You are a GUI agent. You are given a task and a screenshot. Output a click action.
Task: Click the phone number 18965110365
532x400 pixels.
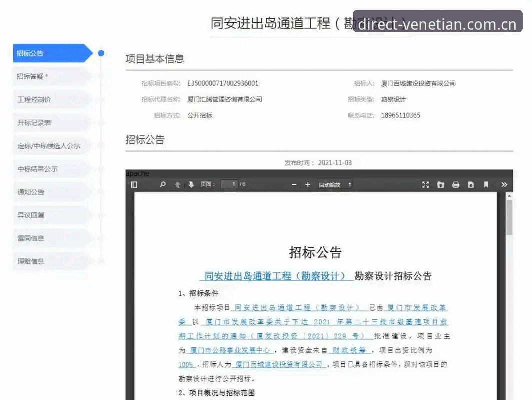(400, 115)
